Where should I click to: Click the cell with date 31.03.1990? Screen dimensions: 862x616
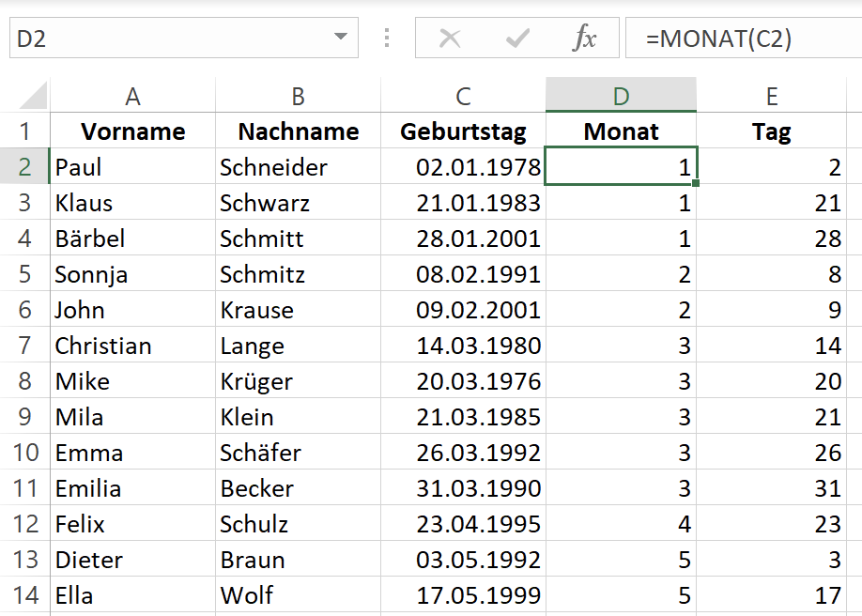pyautogui.click(x=463, y=488)
